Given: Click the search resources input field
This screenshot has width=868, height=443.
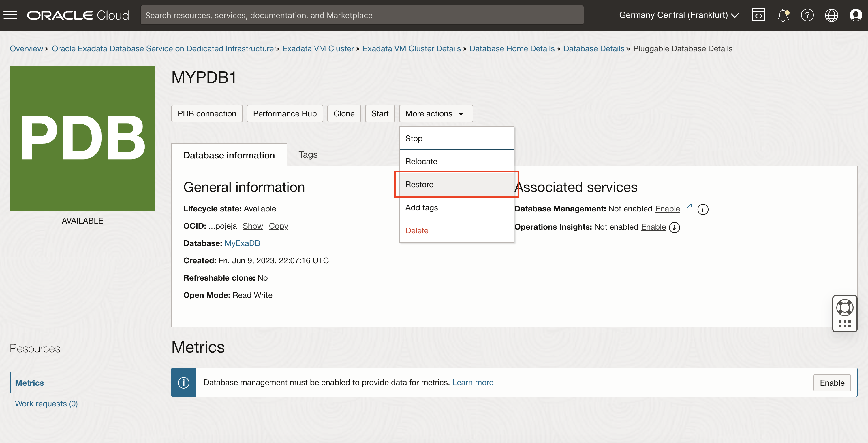Looking at the screenshot, I should (362, 15).
